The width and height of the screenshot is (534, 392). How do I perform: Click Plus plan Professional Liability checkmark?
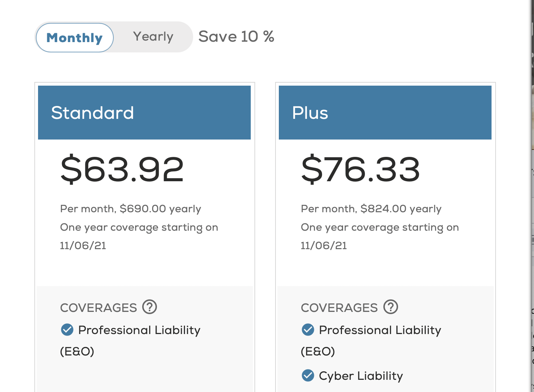[x=308, y=330]
